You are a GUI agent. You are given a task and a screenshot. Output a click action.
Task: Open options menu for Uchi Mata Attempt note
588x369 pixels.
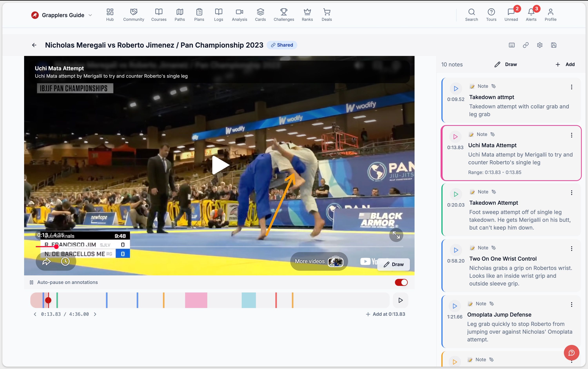[571, 135]
